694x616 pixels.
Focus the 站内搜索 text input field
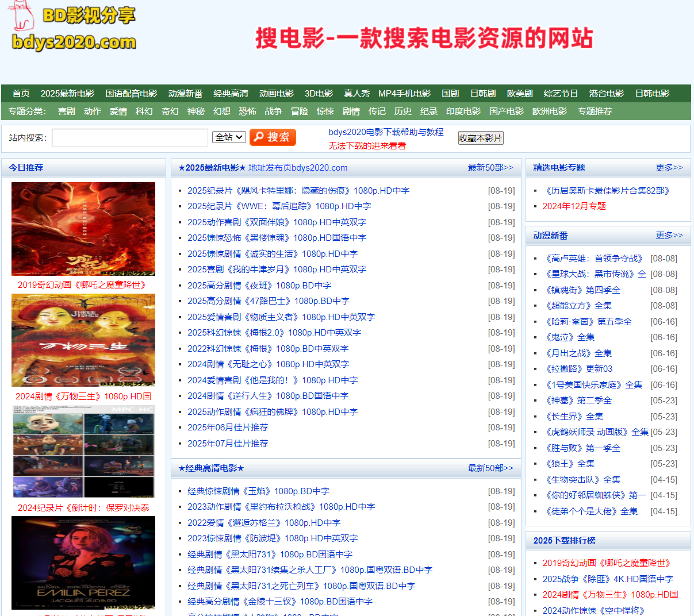[x=130, y=138]
